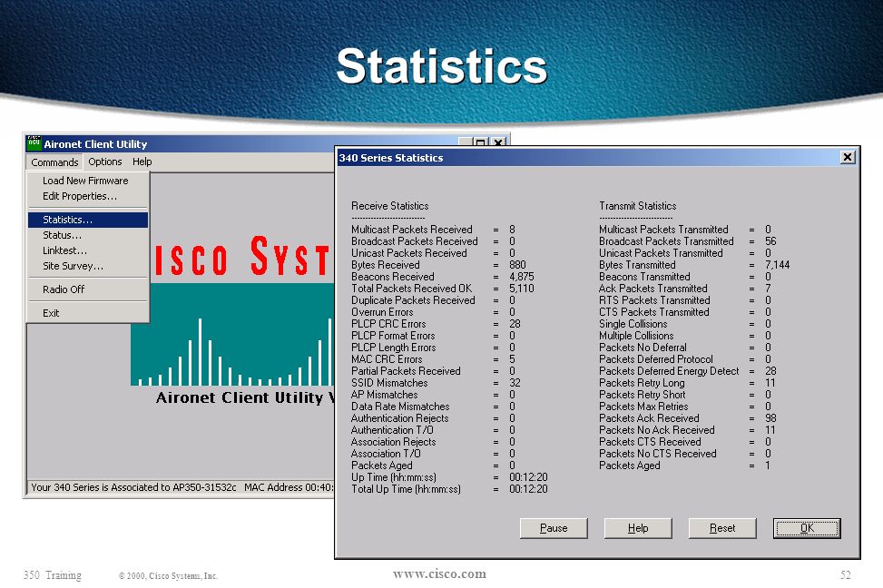Click 'Up Time (hh:mm:ss)' label

(393, 477)
